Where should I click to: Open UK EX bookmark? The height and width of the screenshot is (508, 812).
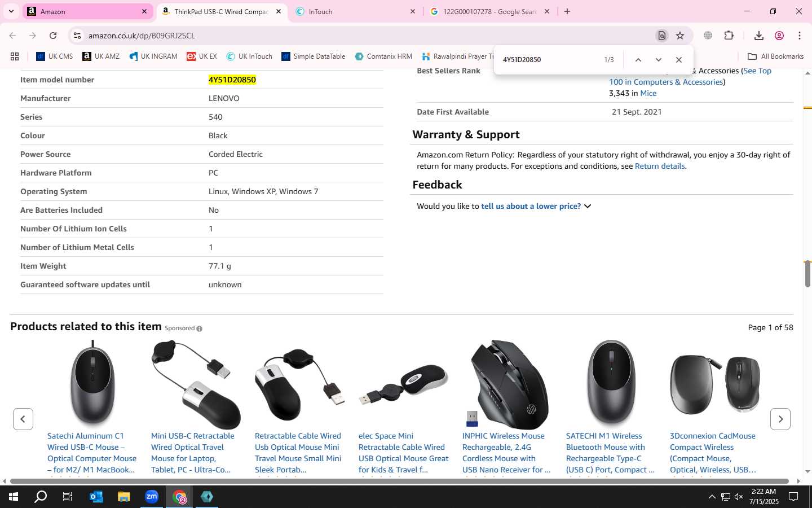point(202,56)
